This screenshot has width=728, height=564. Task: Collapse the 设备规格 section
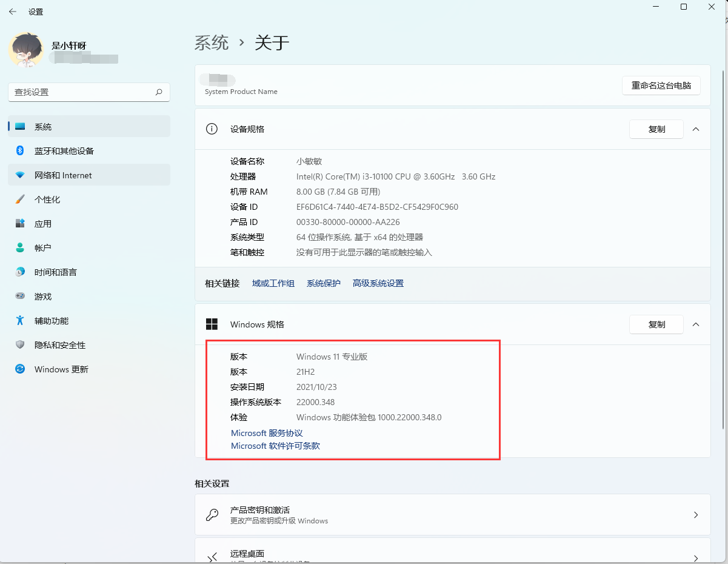(696, 129)
